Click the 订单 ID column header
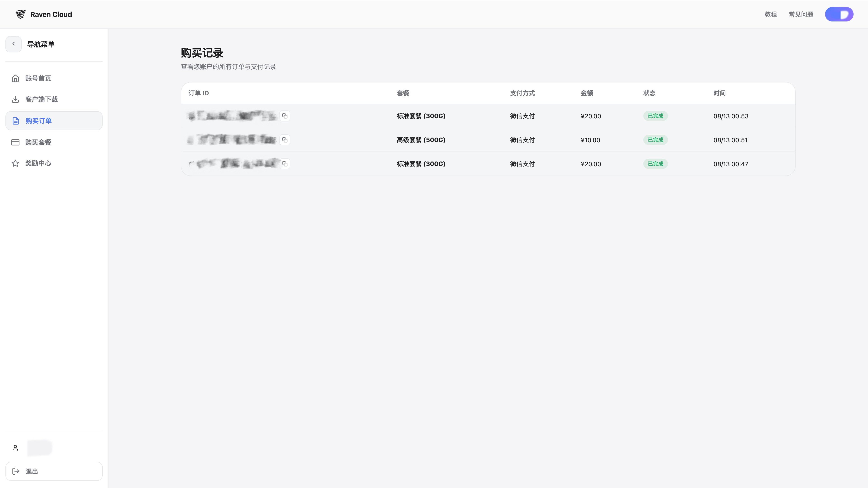 (x=199, y=93)
